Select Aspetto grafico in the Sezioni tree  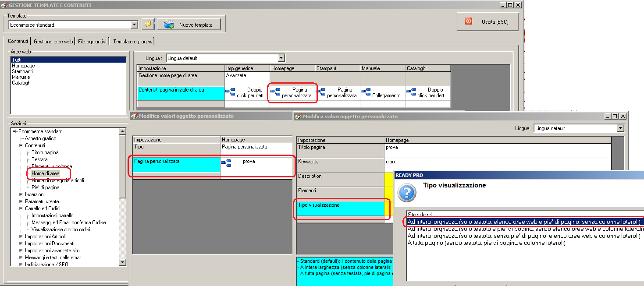pos(40,138)
